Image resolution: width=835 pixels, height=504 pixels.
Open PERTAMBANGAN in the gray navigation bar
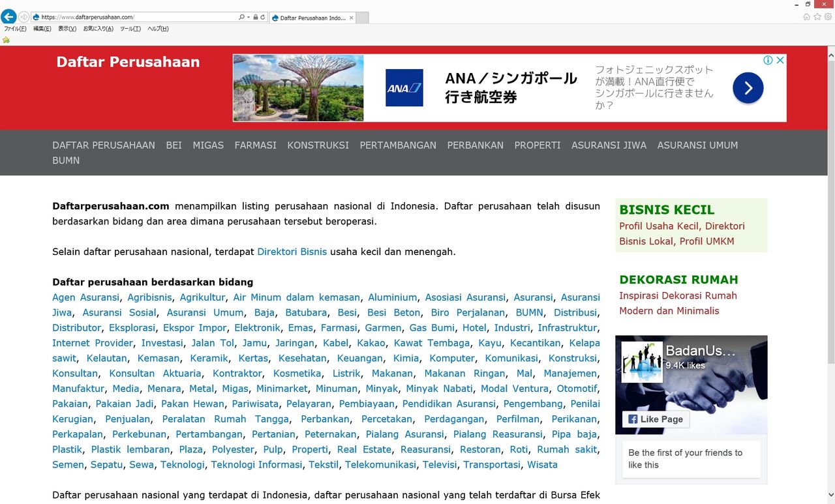coord(398,145)
